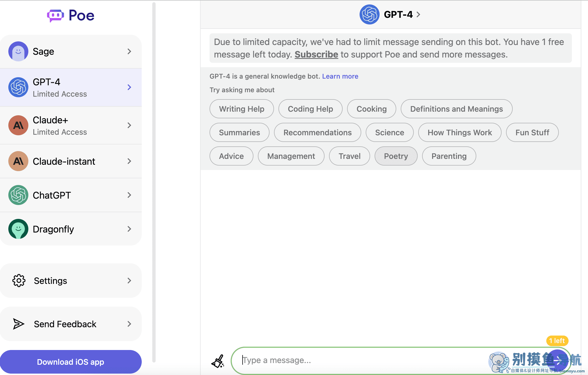Click the Poe logo icon
The width and height of the screenshot is (588, 375).
tap(55, 16)
